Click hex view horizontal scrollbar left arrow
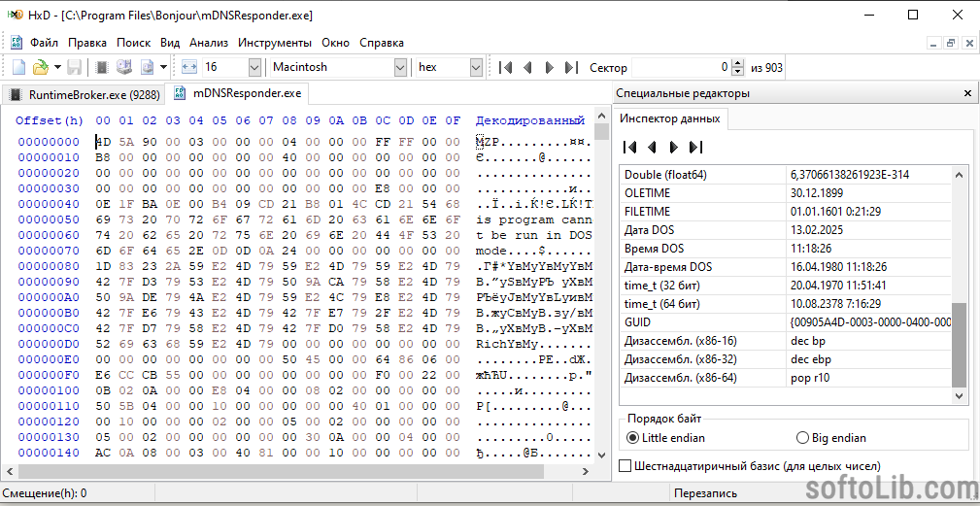 pos(8,470)
